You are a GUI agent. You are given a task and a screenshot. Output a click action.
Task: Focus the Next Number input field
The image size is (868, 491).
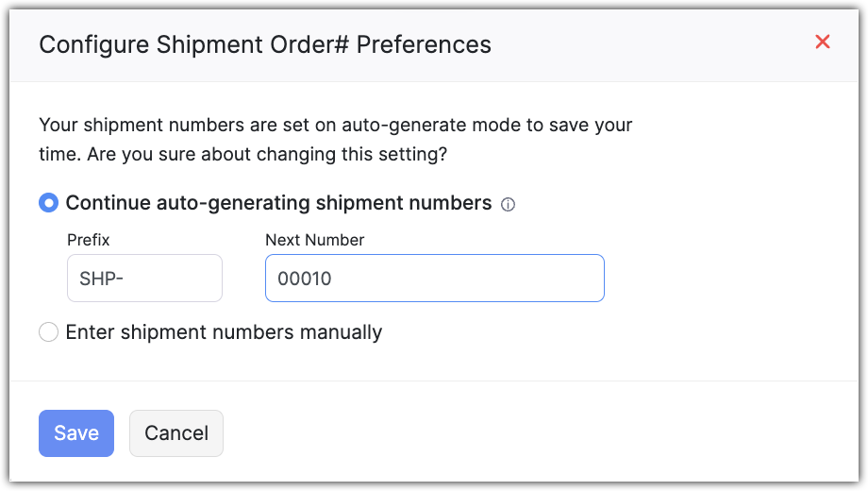click(x=434, y=279)
